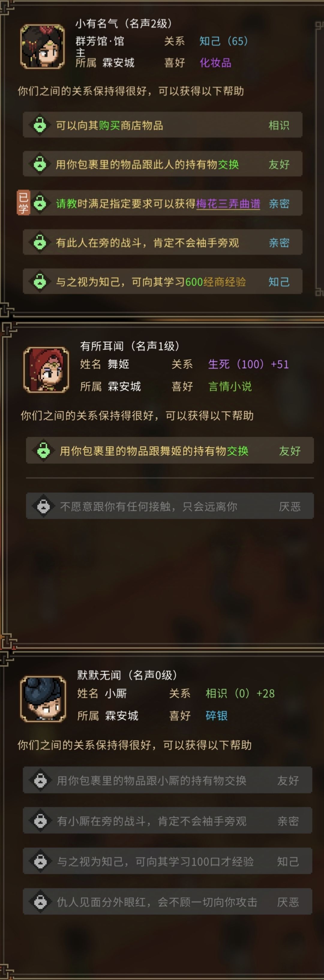Click grey lock on 仇人见面分外眼红 row

pos(41,902)
